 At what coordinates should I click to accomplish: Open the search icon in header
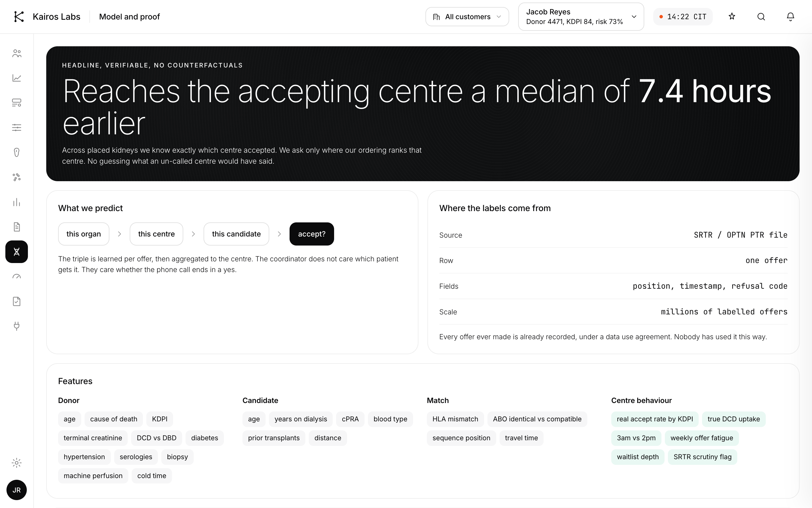(x=761, y=16)
